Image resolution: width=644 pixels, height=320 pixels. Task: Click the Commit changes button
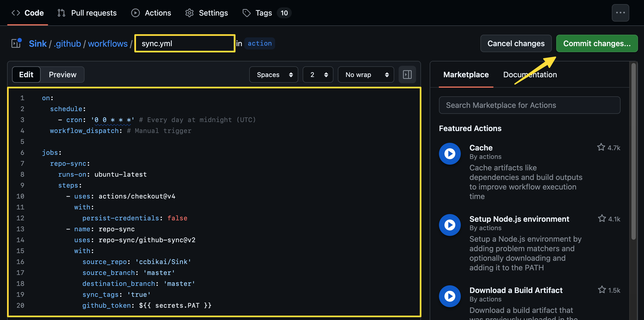(x=597, y=43)
